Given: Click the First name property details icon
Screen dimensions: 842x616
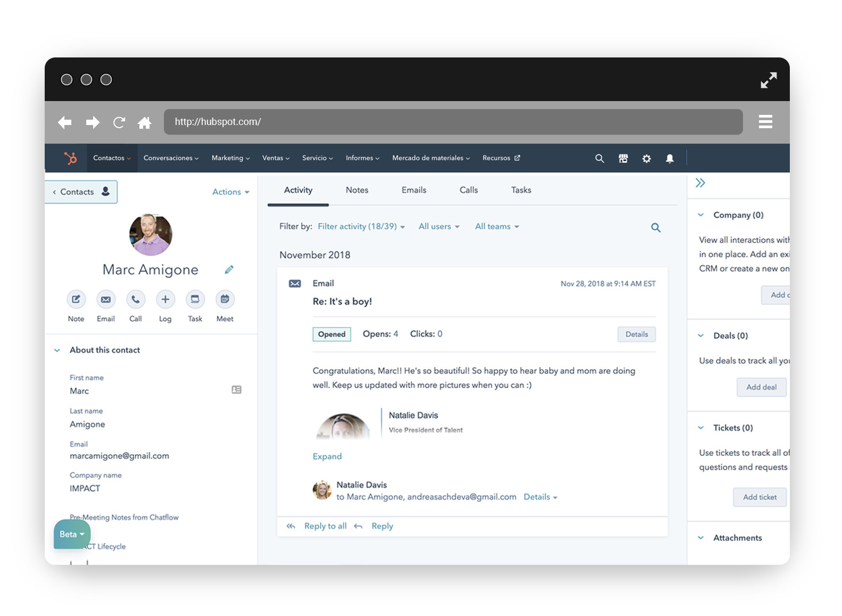Looking at the screenshot, I should click(237, 390).
